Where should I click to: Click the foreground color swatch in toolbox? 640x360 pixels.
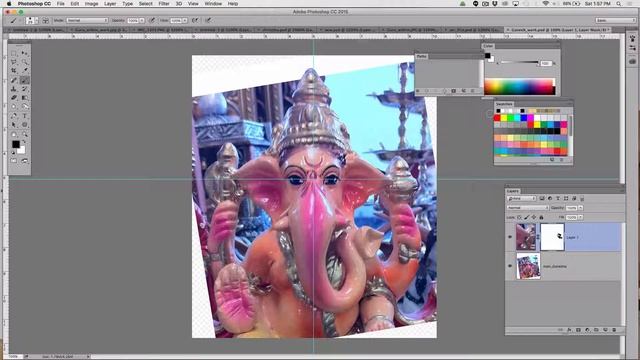tap(16, 144)
